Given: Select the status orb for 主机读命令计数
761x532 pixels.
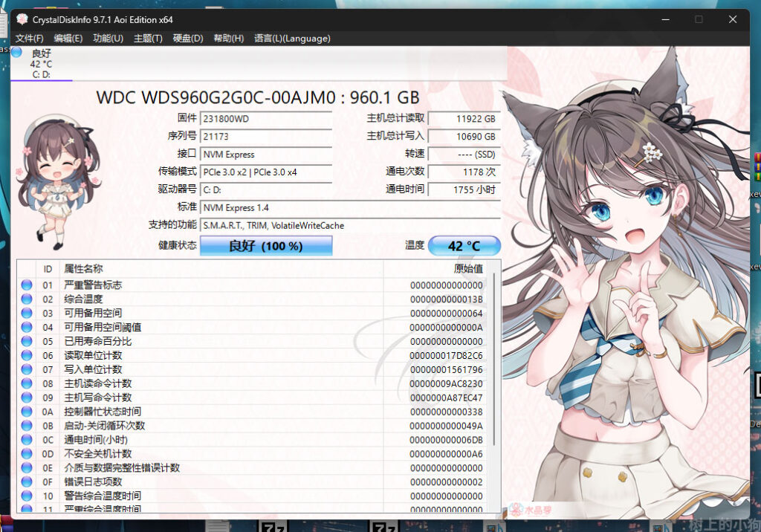Looking at the screenshot, I should (x=27, y=383).
